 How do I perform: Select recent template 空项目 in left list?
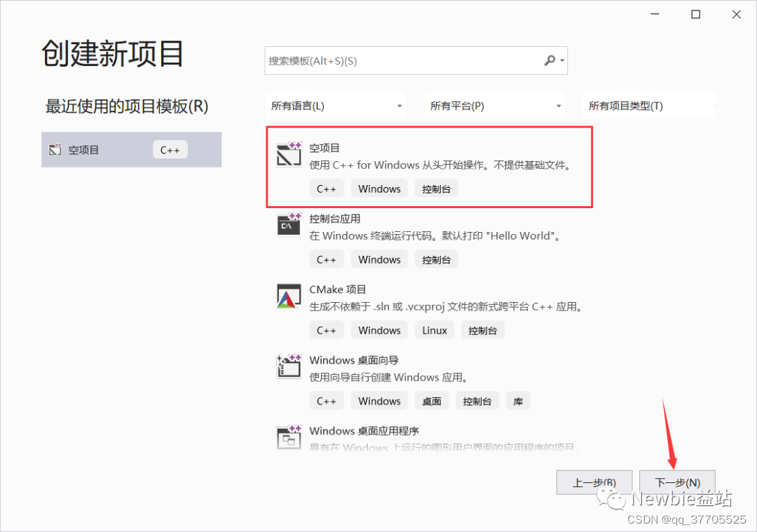pyautogui.click(x=131, y=150)
